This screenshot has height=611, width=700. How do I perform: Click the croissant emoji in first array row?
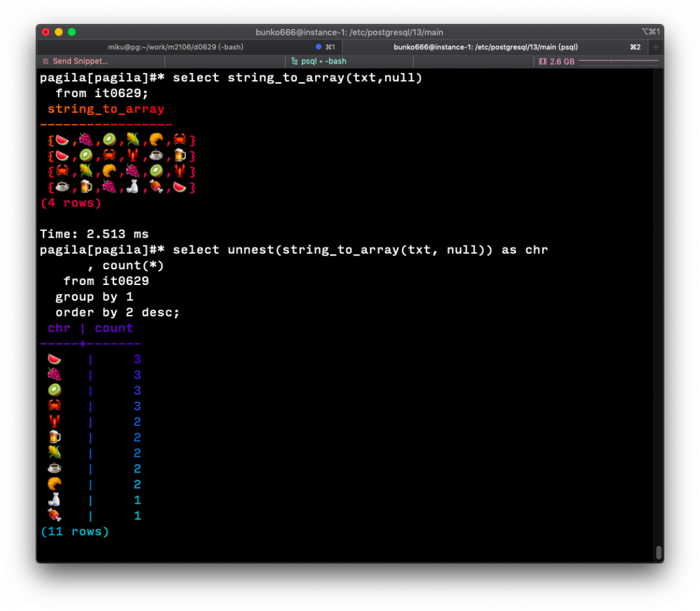click(156, 140)
